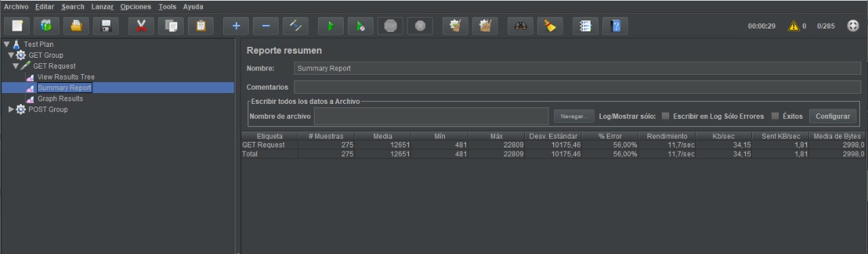This screenshot has width=868, height=254.
Task: Click the Navegar... button
Action: [x=574, y=116]
